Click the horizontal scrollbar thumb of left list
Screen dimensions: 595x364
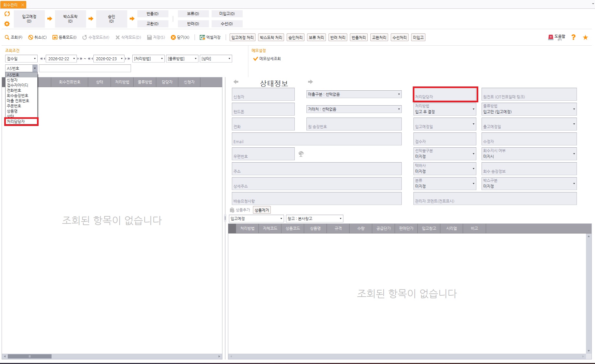pos(30,356)
